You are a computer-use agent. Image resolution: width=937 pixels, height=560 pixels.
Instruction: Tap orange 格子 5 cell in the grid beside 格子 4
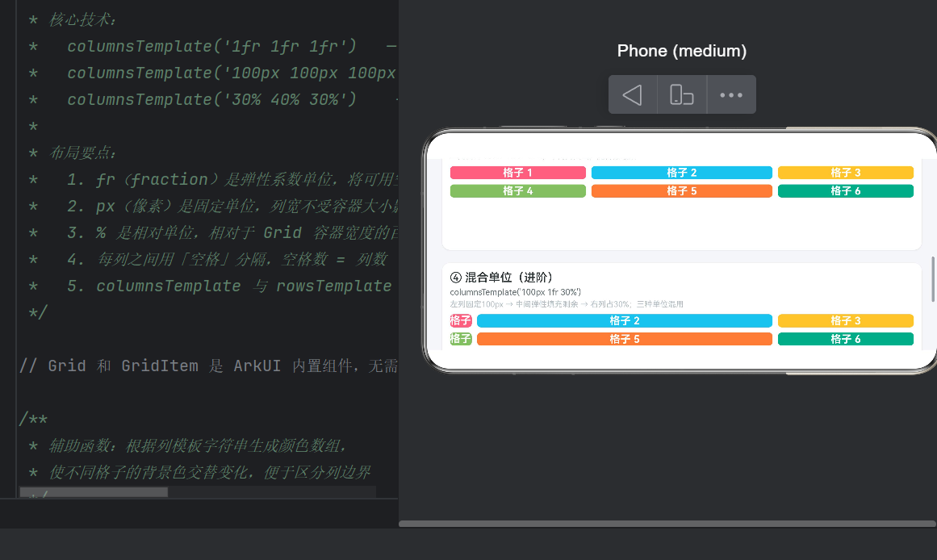tap(681, 191)
